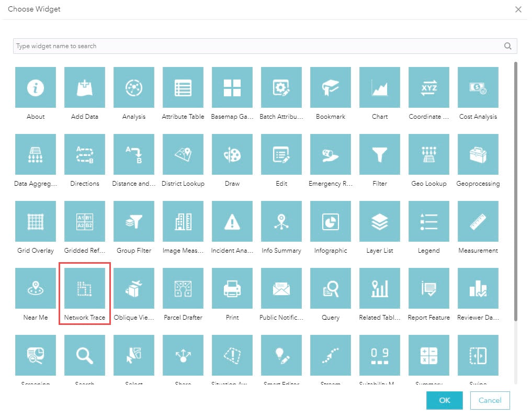Pick the Edit widget tile
This screenshot has height=417, width=532.
(281, 154)
